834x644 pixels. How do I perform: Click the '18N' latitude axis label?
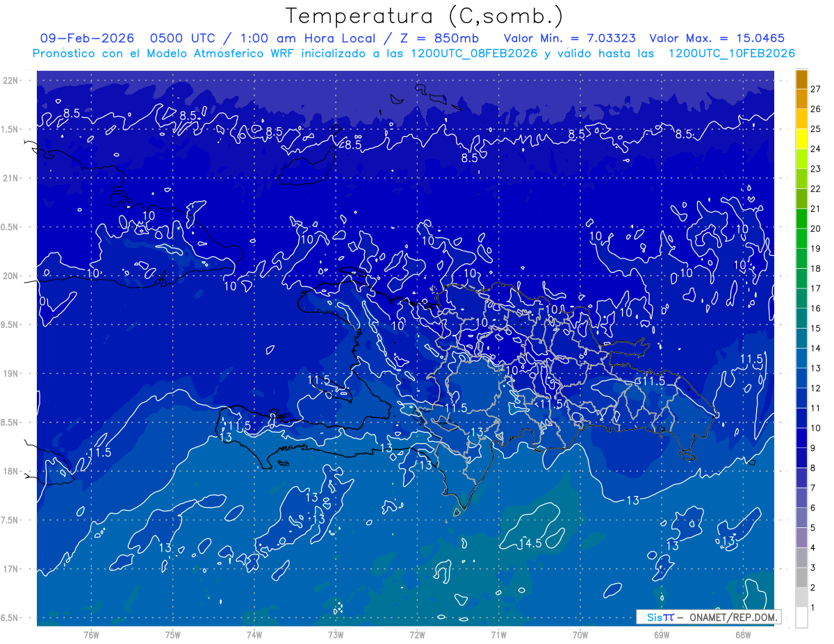pyautogui.click(x=10, y=471)
